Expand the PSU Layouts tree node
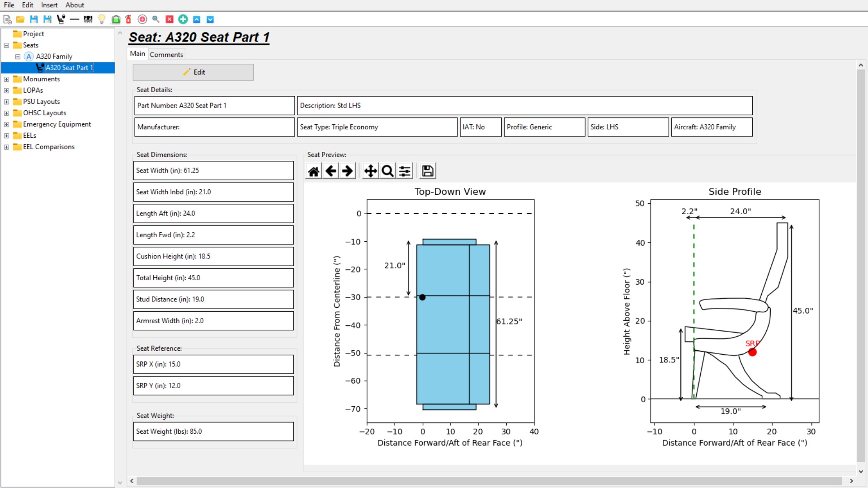 (7, 102)
